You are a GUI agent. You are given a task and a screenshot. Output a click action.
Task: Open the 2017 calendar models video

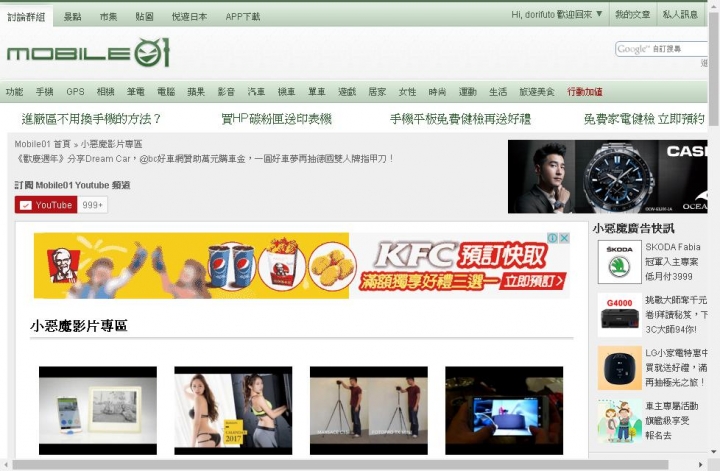[x=233, y=410]
